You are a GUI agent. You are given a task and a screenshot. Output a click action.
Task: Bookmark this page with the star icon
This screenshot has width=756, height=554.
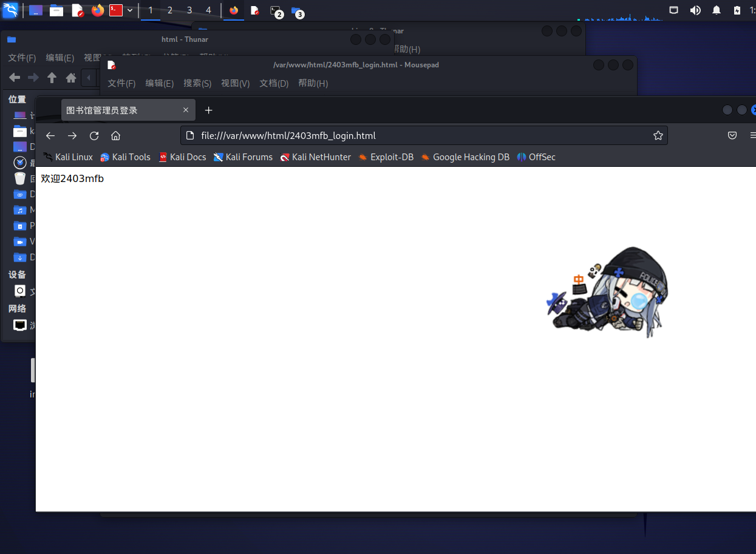pyautogui.click(x=658, y=135)
